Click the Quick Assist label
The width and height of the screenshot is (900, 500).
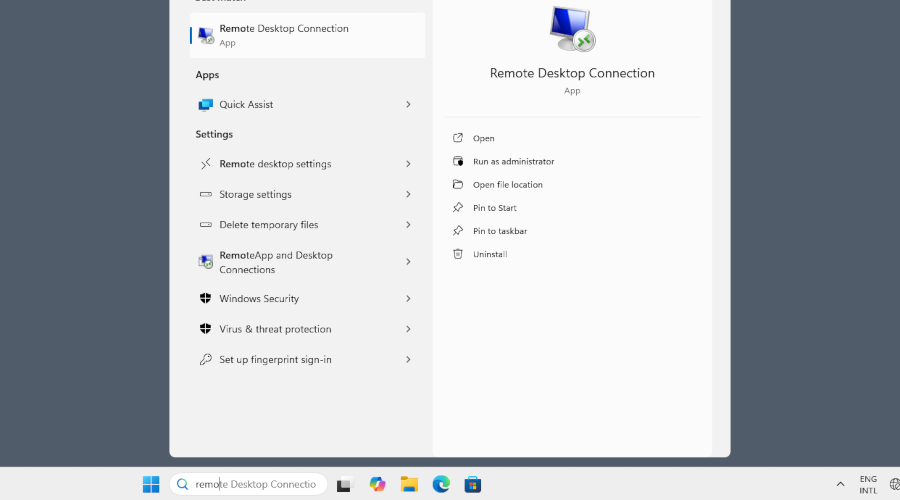pyautogui.click(x=246, y=104)
